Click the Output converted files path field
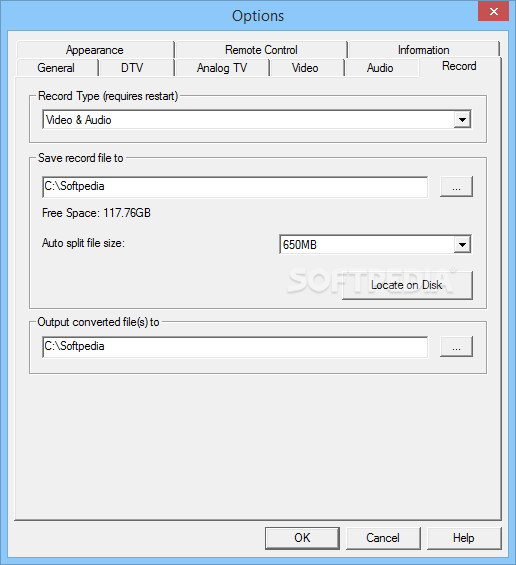 pyautogui.click(x=235, y=347)
